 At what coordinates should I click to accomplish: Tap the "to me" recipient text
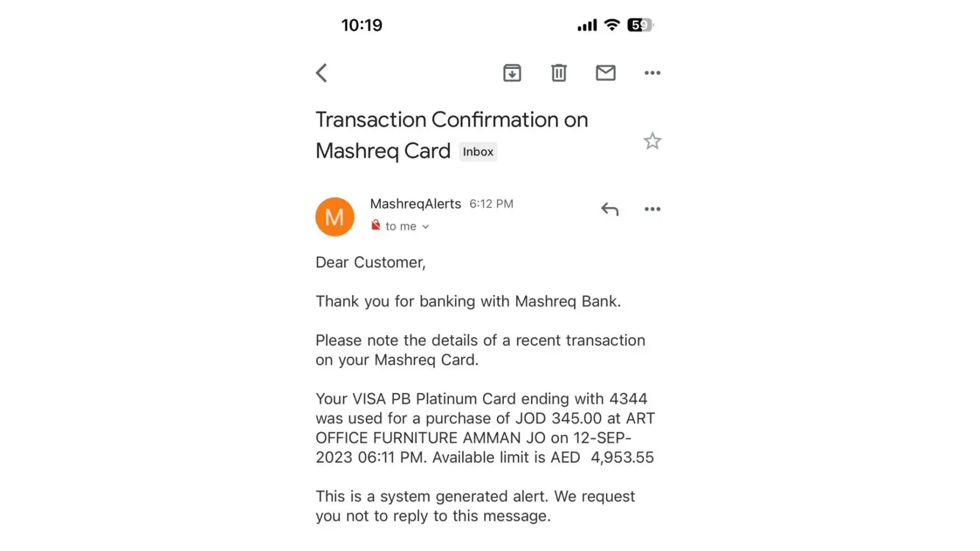[401, 226]
